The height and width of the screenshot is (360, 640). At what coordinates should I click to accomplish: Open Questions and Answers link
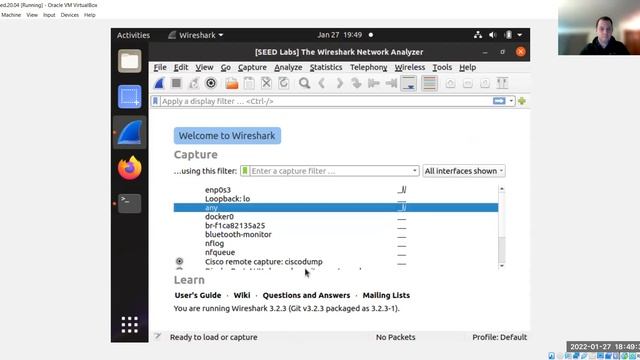306,295
